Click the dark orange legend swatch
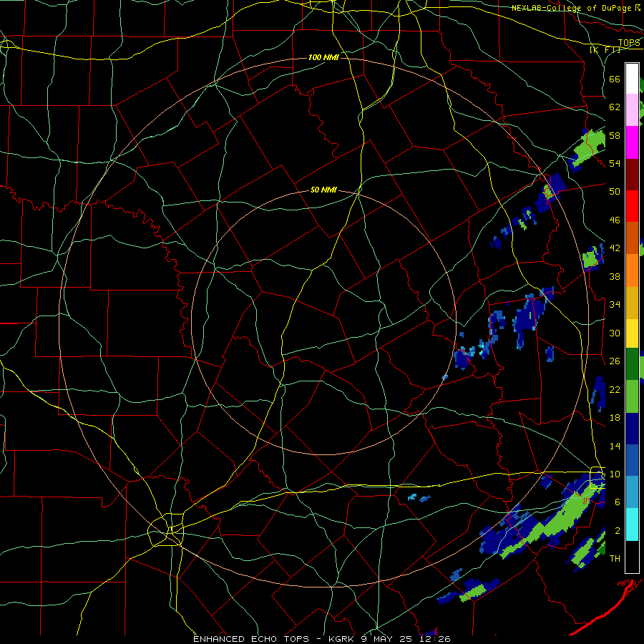The image size is (644, 644). coord(632,238)
